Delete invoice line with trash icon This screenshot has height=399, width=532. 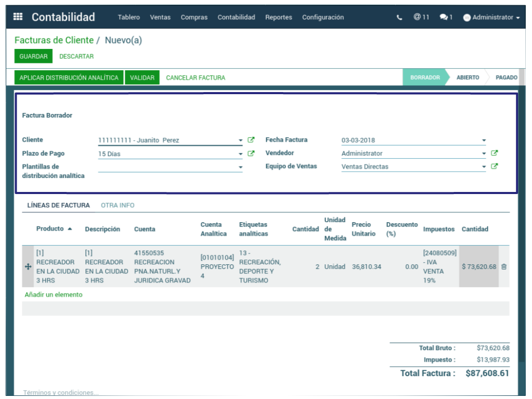click(504, 267)
